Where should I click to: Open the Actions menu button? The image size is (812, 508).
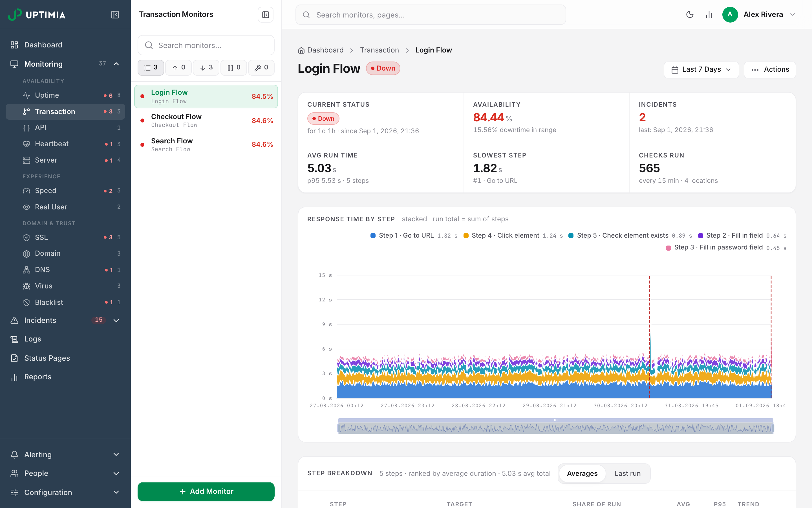coord(770,69)
